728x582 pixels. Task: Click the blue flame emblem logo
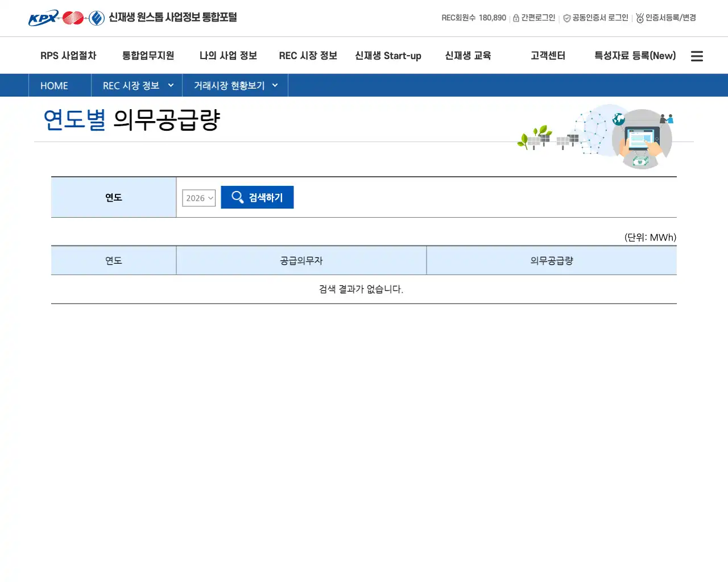97,18
